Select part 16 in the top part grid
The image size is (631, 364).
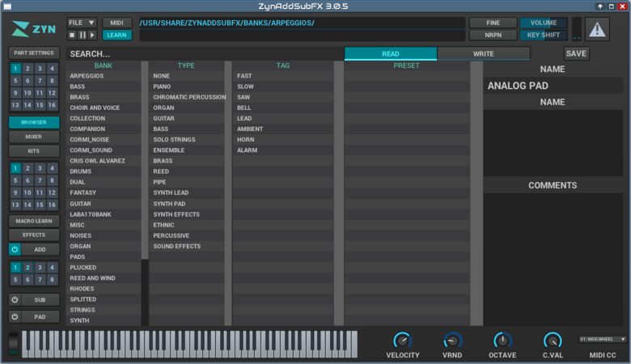point(52,105)
